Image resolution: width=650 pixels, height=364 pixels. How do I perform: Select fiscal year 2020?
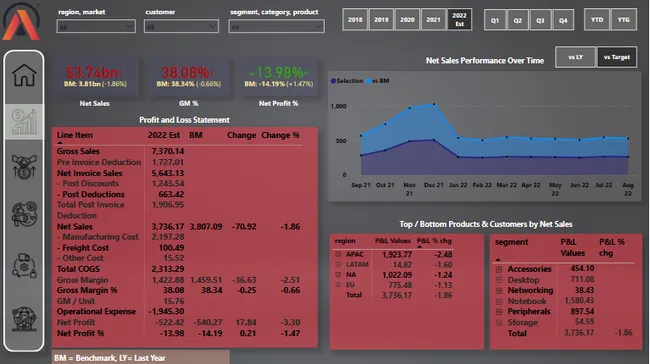[407, 19]
